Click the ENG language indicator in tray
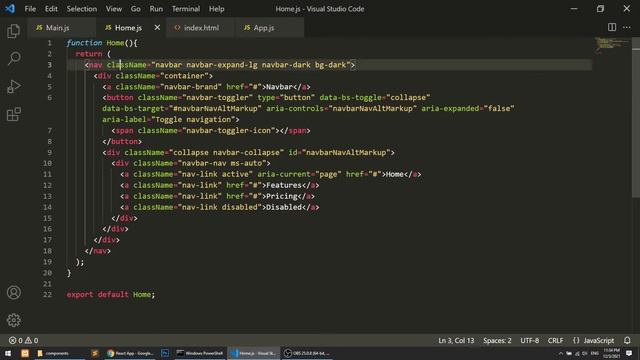Screen dimensions: 640x360 pos(594,353)
